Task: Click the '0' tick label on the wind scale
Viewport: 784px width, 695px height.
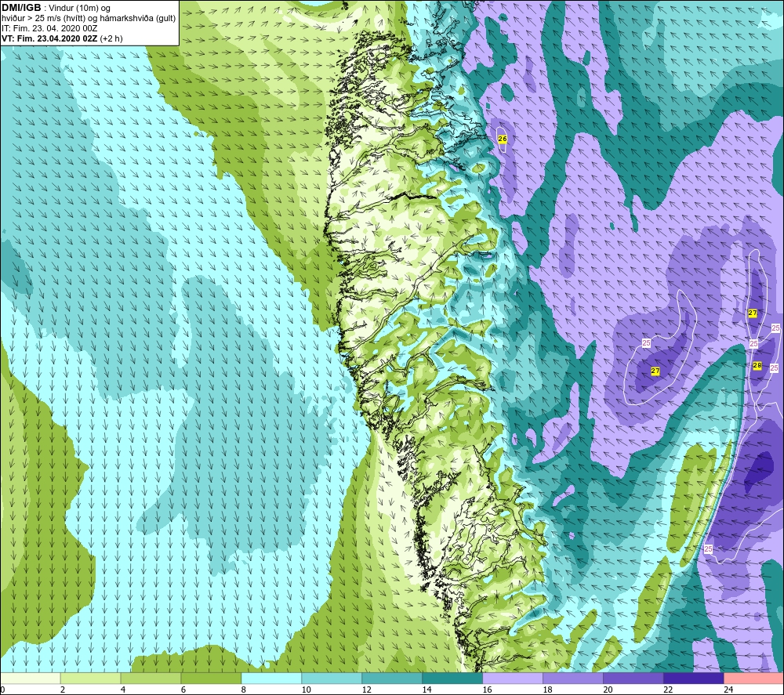Action: click(2, 690)
